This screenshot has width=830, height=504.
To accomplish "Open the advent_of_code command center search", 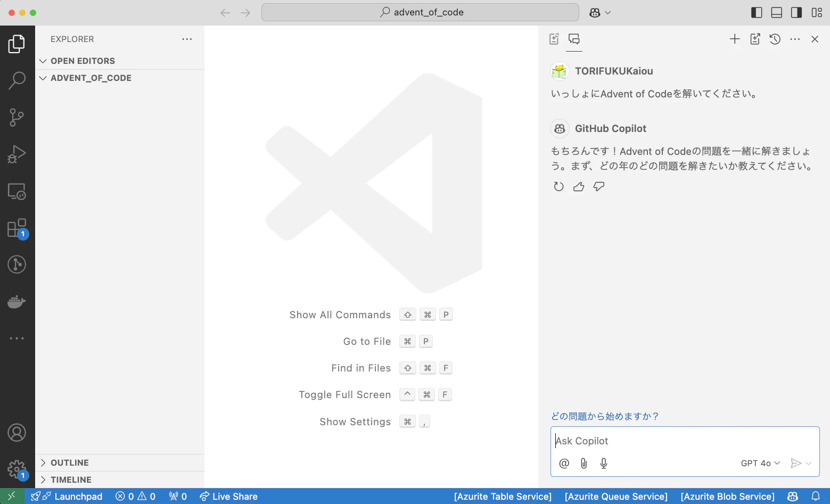I will [x=420, y=12].
